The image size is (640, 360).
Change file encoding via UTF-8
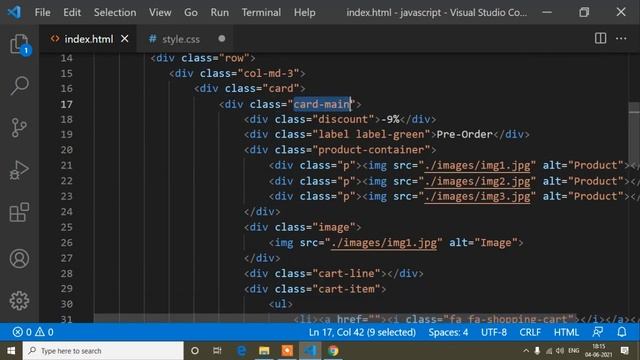(x=493, y=332)
